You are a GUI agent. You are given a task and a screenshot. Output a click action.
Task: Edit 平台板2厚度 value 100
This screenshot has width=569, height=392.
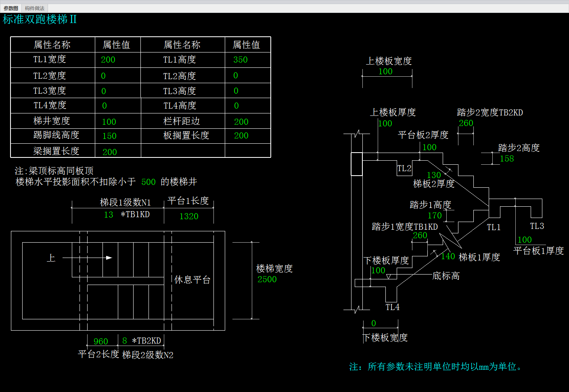[x=429, y=147]
